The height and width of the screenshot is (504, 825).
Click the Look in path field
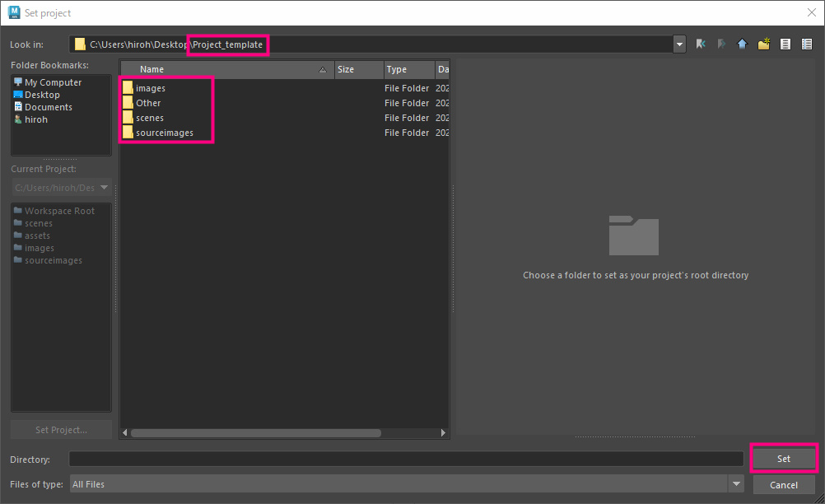tap(371, 44)
